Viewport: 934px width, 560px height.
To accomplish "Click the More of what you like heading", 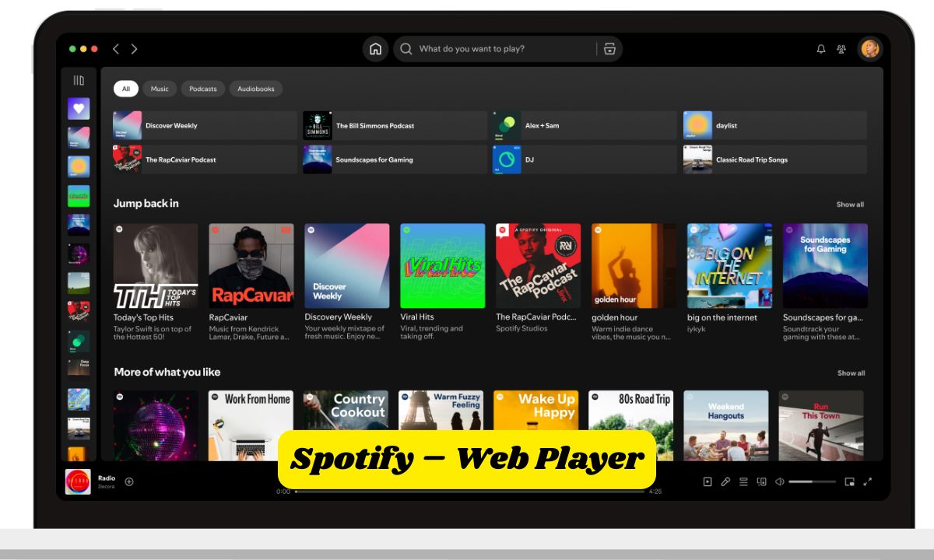I will click(x=167, y=373).
